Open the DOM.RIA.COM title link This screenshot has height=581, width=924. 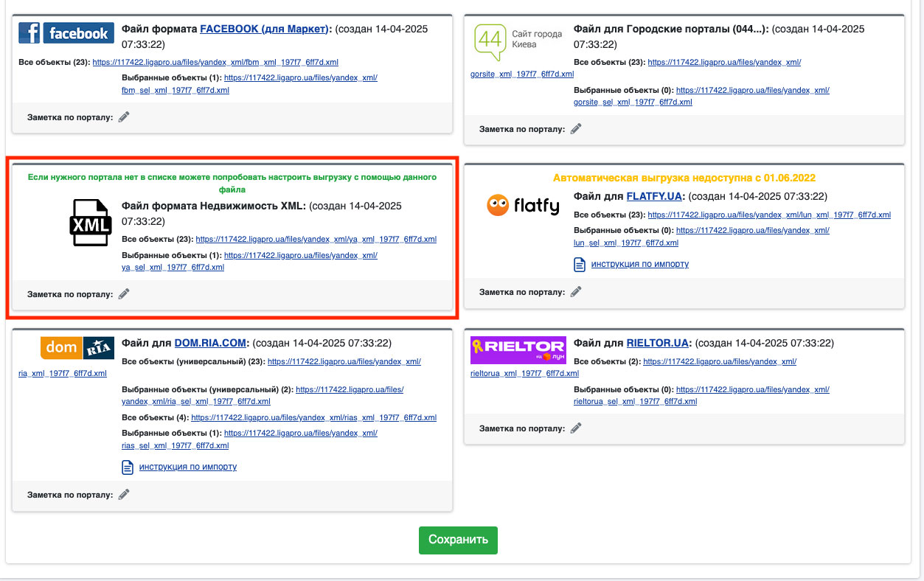(x=212, y=343)
